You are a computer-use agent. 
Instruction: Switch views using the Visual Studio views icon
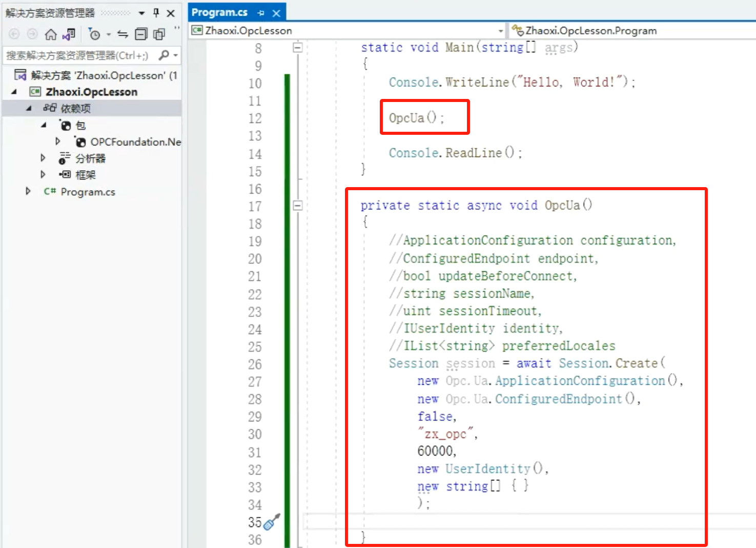(x=69, y=34)
